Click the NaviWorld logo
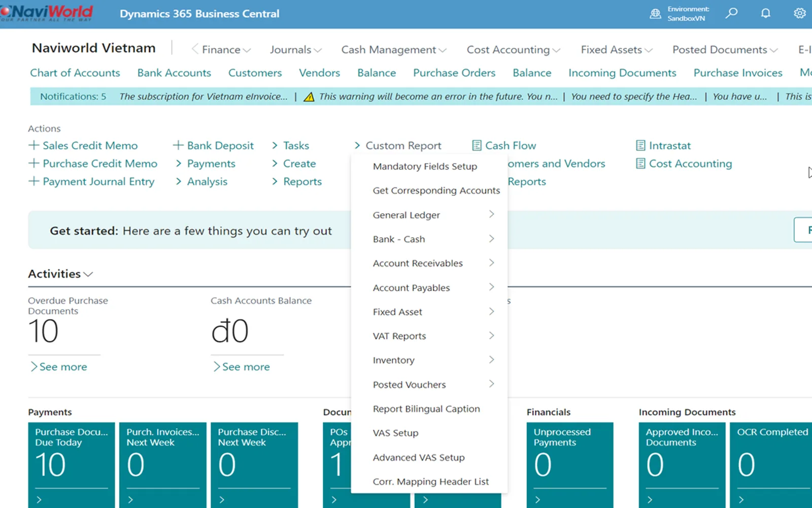 coord(47,13)
